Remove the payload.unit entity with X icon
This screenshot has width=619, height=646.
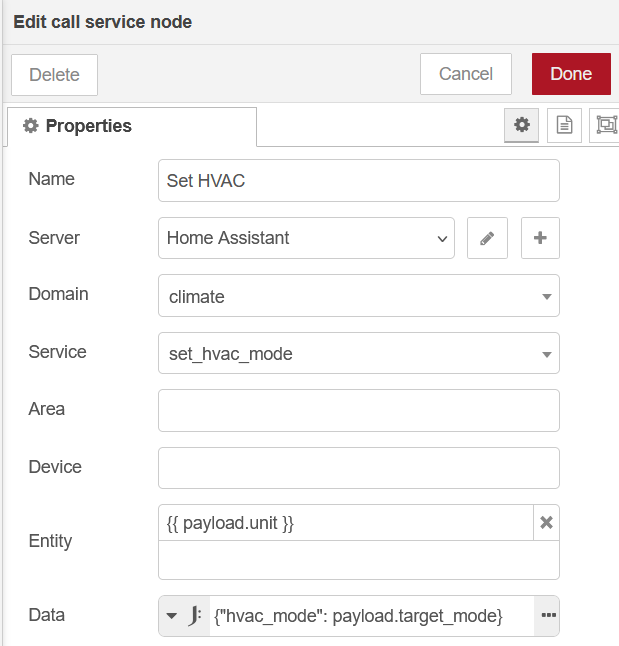click(546, 523)
